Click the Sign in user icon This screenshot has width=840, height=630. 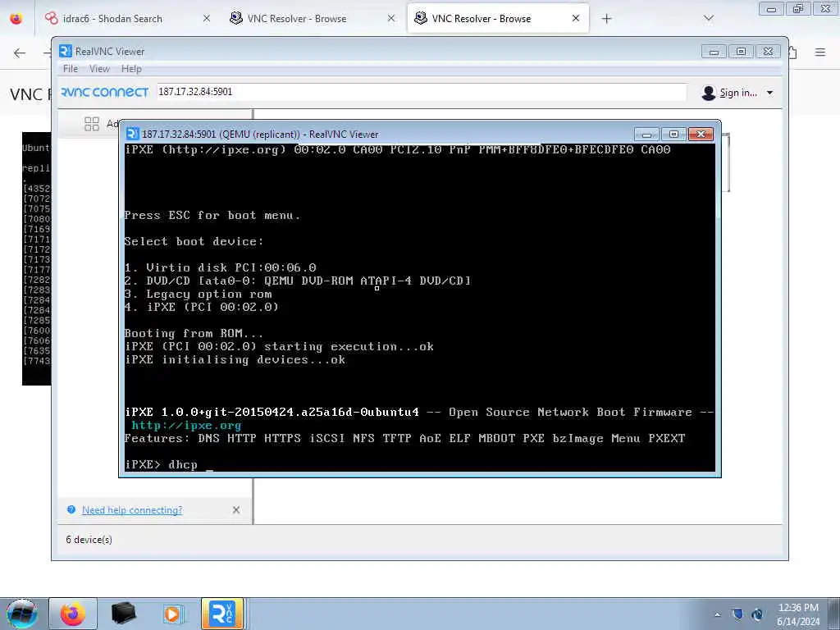click(708, 93)
